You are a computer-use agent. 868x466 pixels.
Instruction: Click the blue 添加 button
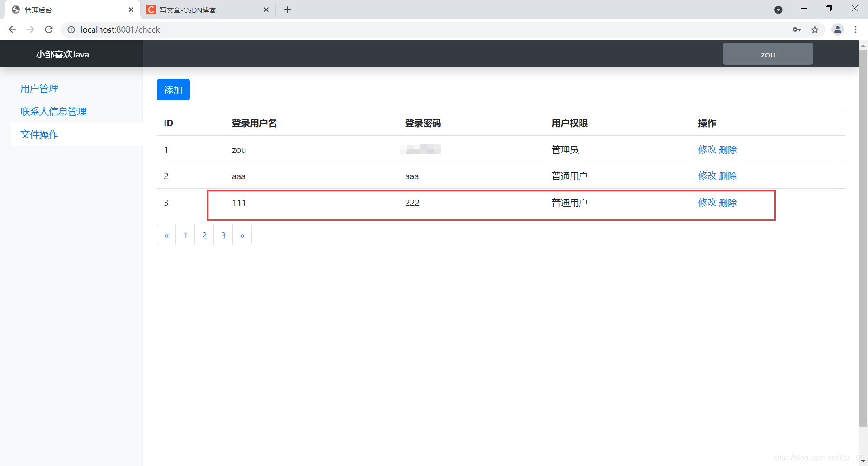pos(173,90)
